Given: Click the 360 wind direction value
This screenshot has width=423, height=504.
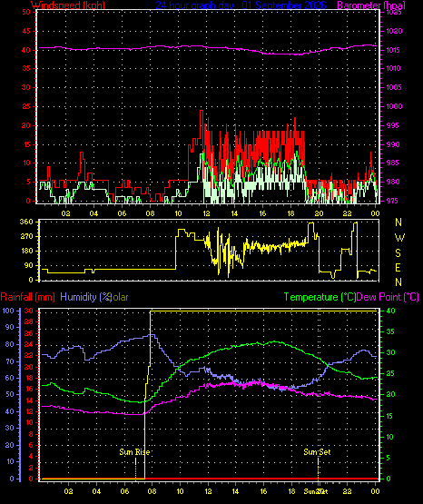Looking at the screenshot, I should point(26,222).
